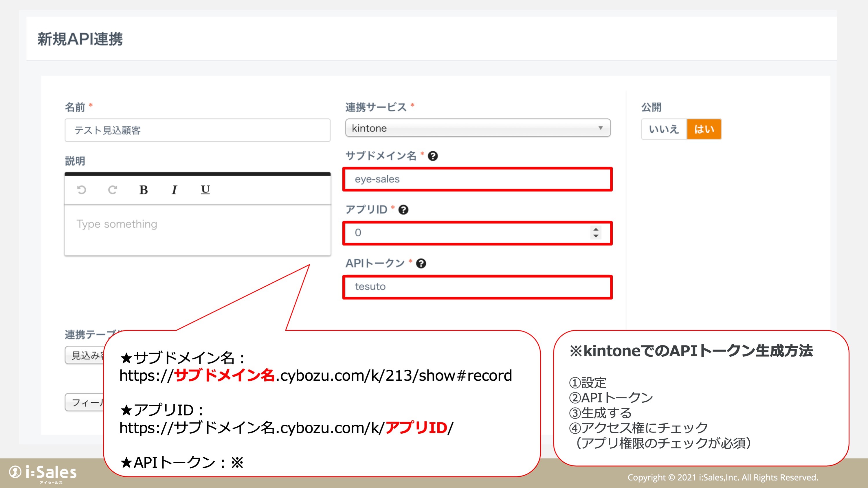Toggle italic formatting in description editor

point(174,190)
